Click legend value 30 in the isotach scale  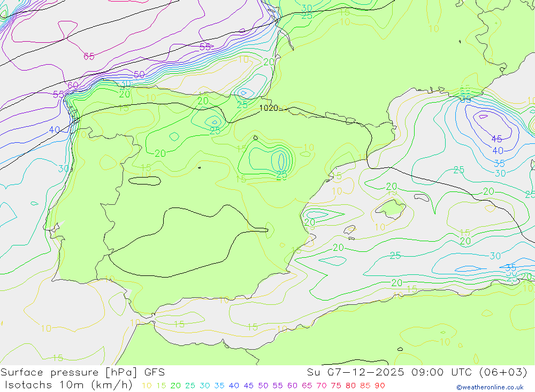coord(205,386)
